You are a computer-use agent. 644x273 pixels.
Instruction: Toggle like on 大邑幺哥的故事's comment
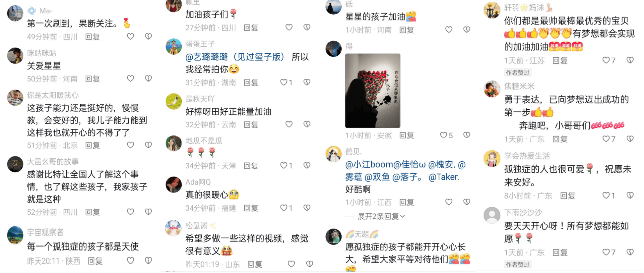(x=131, y=212)
